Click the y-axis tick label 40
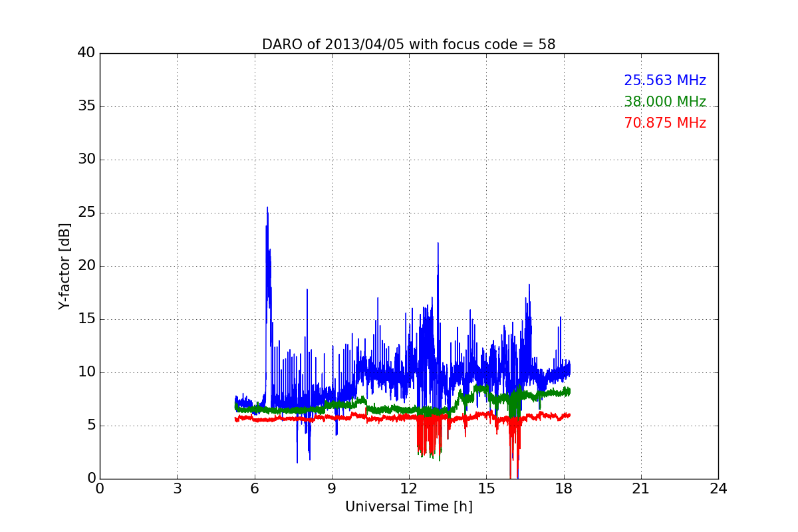The image size is (798, 532). (x=86, y=53)
